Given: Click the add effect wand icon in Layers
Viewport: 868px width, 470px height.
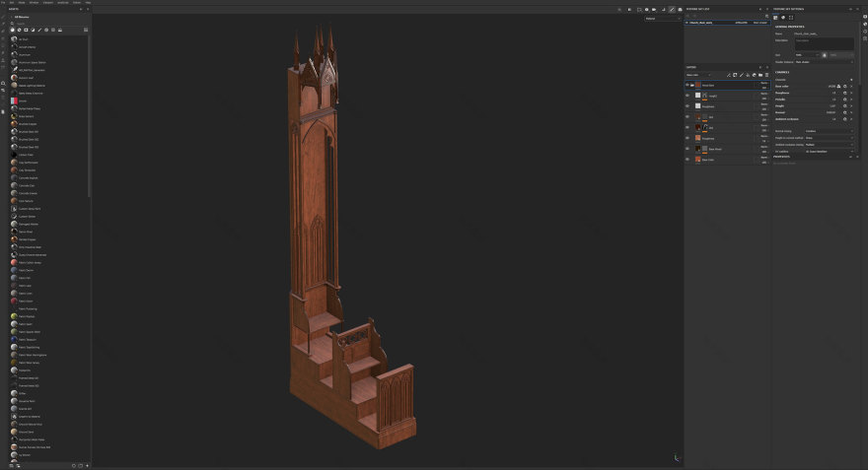Looking at the screenshot, I should (x=729, y=75).
